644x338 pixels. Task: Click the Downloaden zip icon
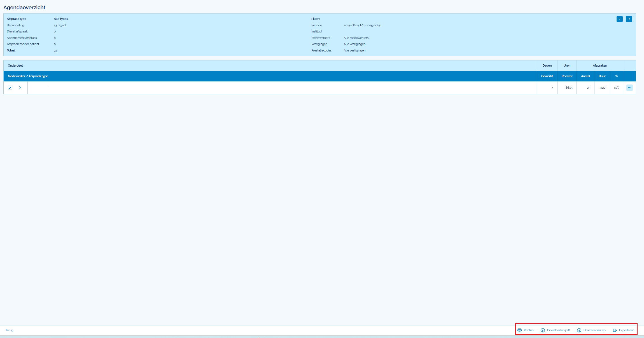point(579,330)
